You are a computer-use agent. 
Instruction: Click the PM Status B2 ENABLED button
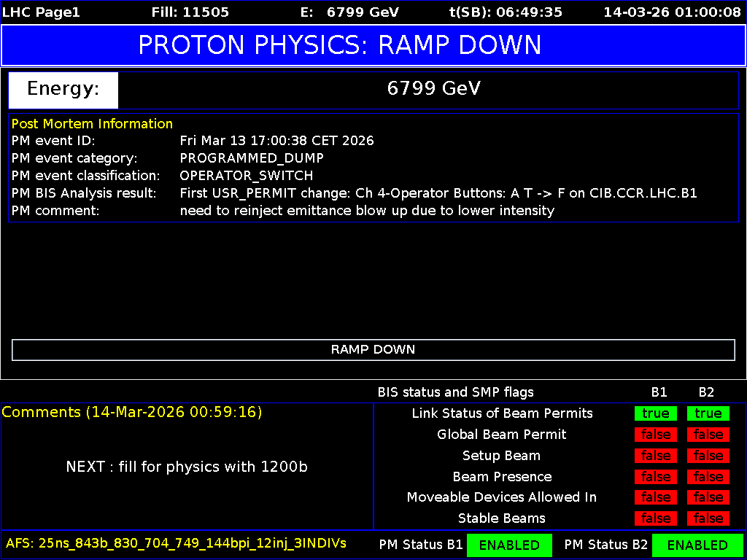[697, 545]
